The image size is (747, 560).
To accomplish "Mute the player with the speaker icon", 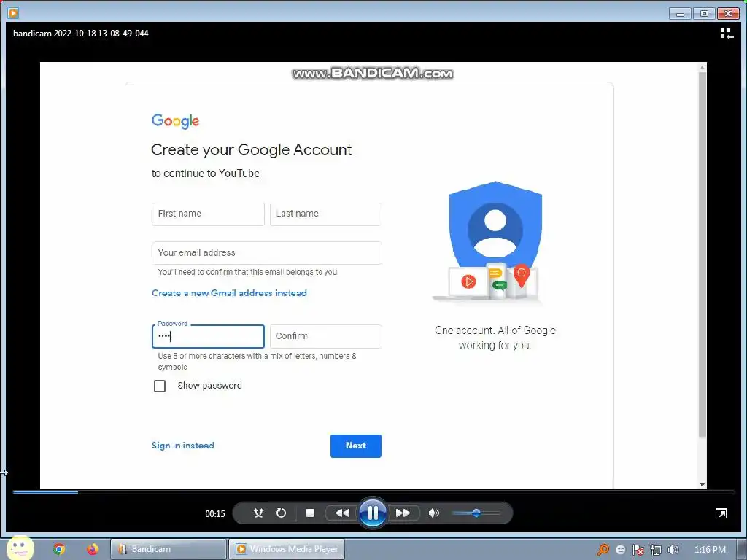I will [433, 513].
